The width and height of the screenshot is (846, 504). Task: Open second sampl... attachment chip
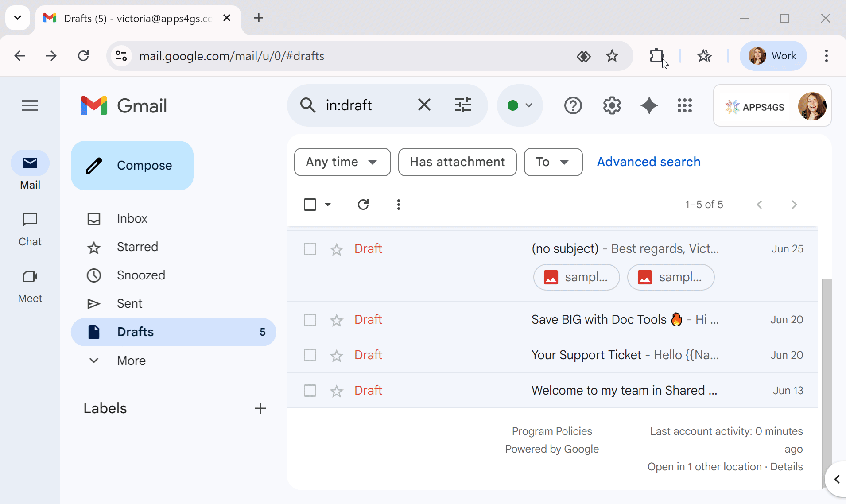click(x=671, y=278)
